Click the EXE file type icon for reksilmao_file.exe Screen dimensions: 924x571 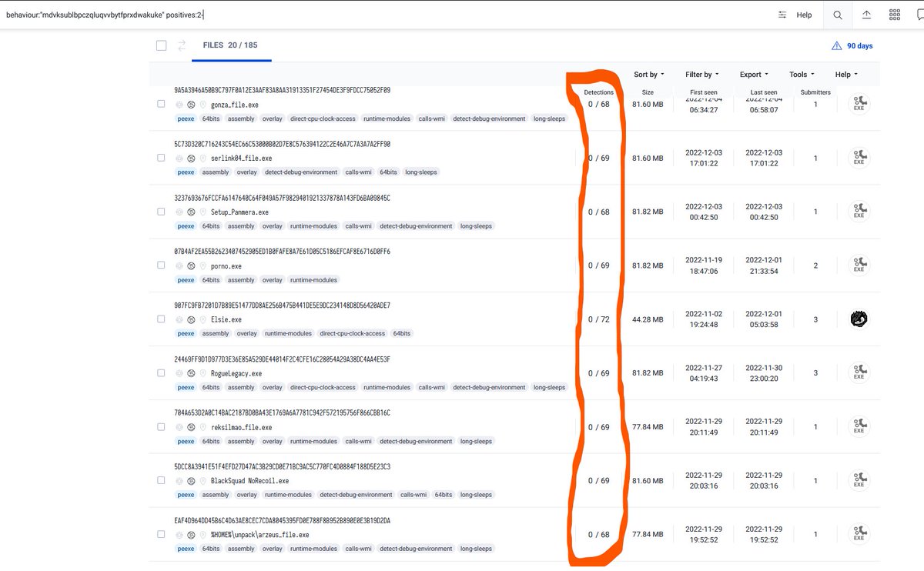pyautogui.click(x=859, y=427)
